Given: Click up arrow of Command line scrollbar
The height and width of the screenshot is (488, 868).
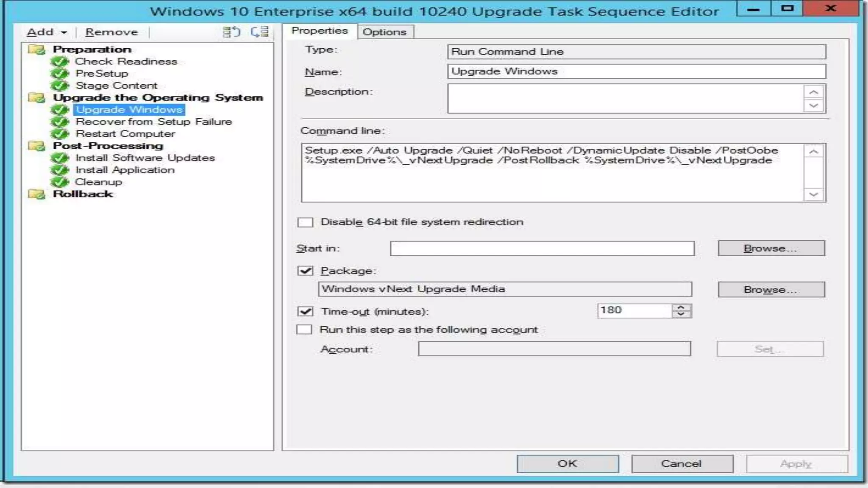Looking at the screenshot, I should [813, 152].
